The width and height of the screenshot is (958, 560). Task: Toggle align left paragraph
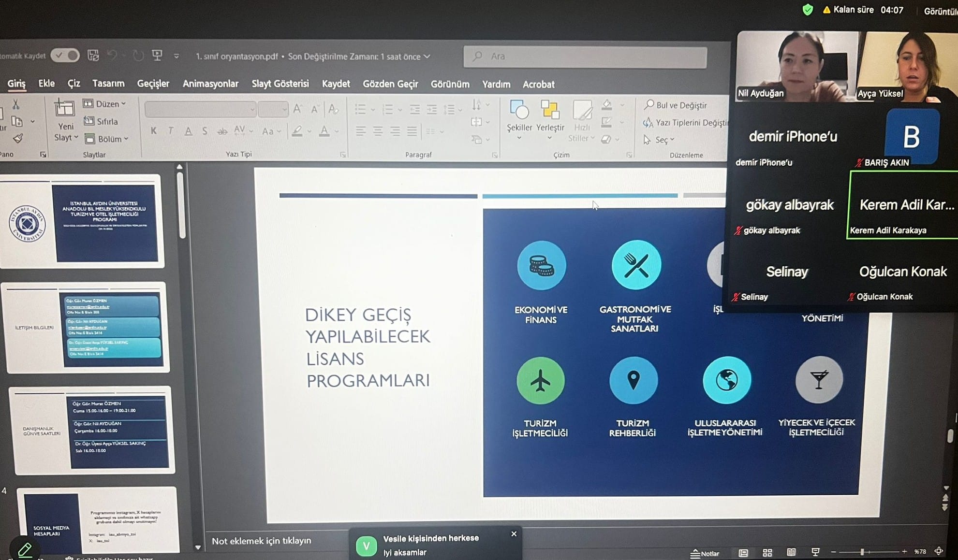pos(360,131)
